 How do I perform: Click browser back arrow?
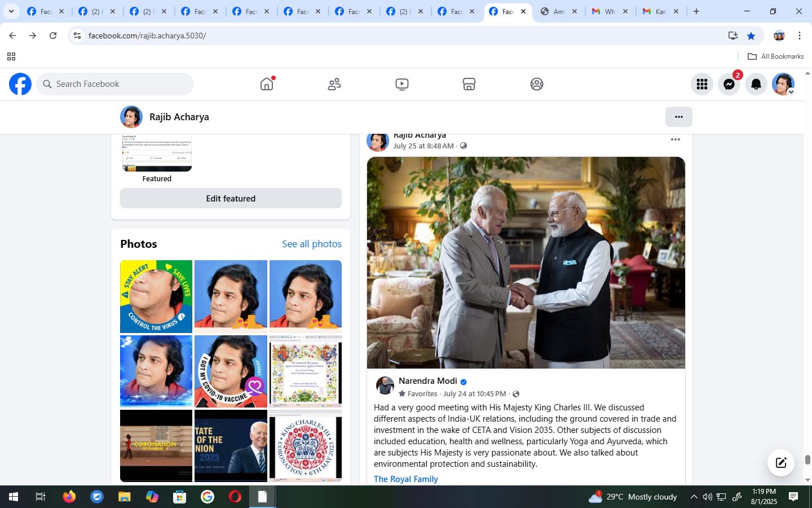[x=12, y=36]
